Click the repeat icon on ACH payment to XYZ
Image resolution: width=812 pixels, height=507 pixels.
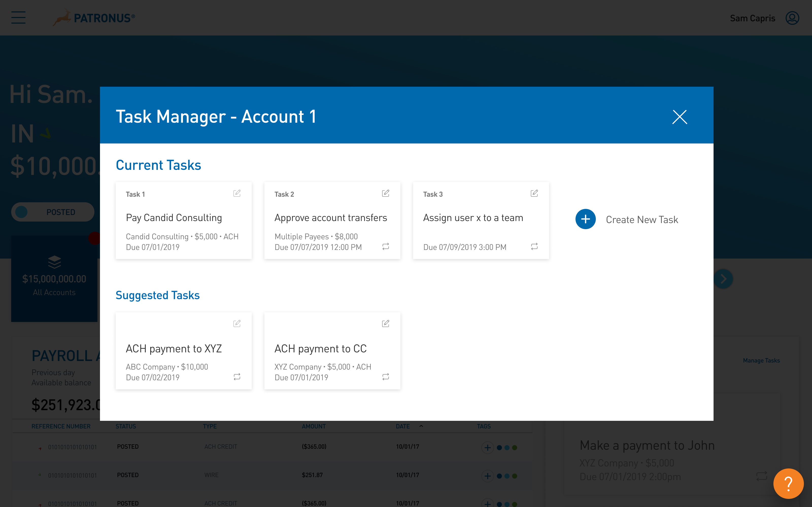click(237, 377)
